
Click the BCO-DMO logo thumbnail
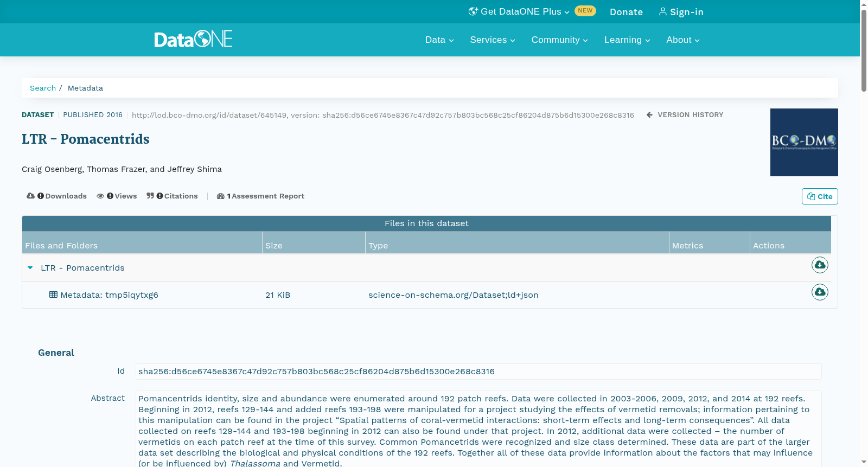point(804,142)
